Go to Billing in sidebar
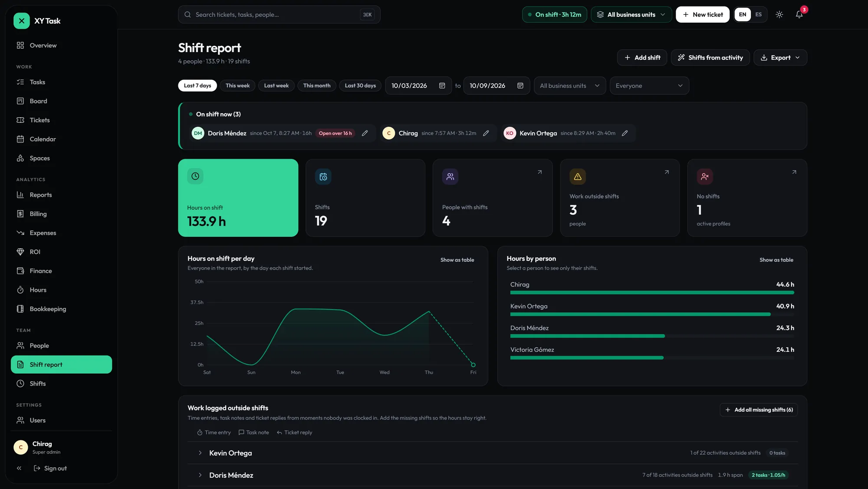 [x=38, y=214]
